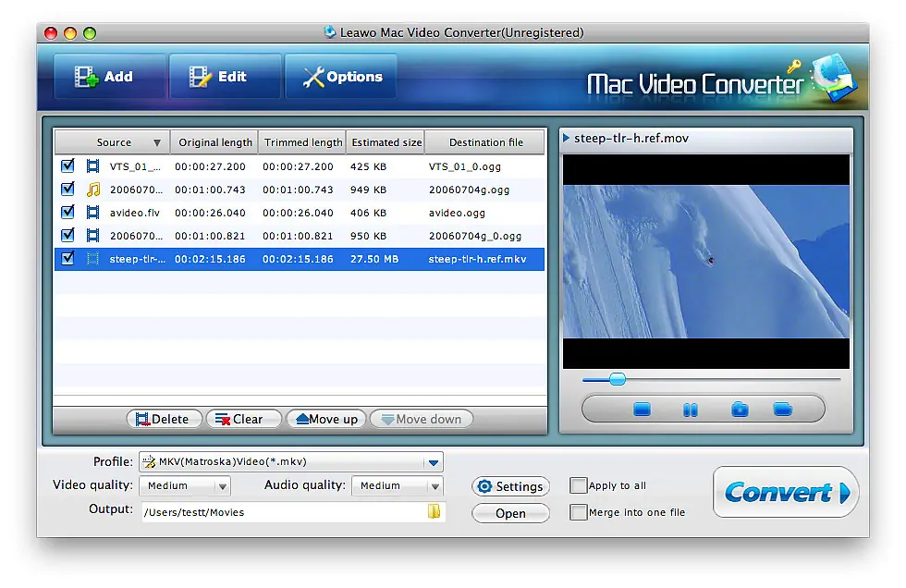Image resolution: width=906 pixels, height=588 pixels.
Task: Click film icon of steep-tlr row
Action: 92,259
